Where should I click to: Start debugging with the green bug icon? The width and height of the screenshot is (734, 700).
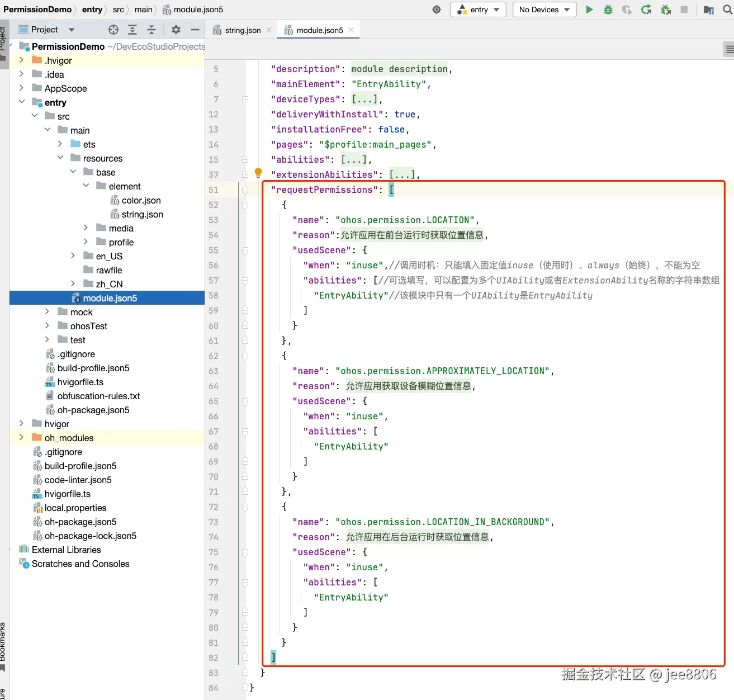point(608,10)
